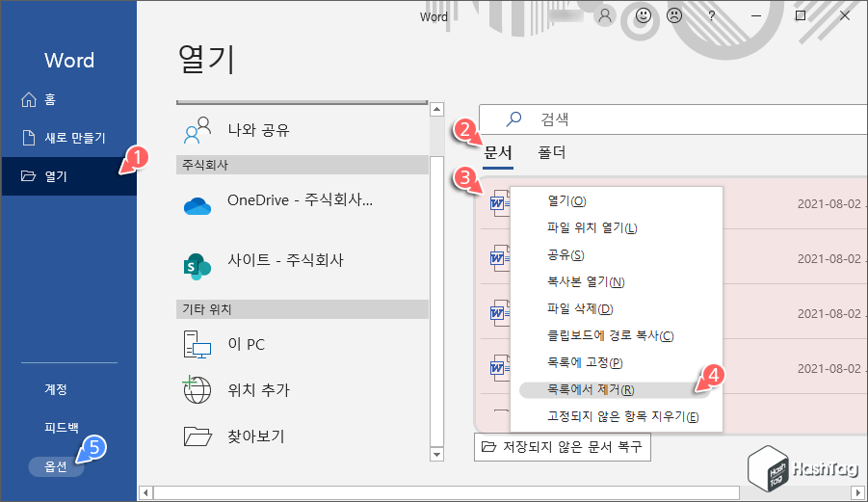Open 옵션 settings
This screenshot has width=868, height=502.
click(x=56, y=466)
